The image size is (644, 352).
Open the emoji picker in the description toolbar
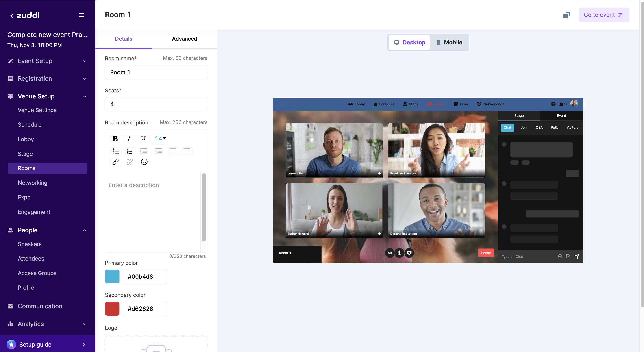[144, 162]
